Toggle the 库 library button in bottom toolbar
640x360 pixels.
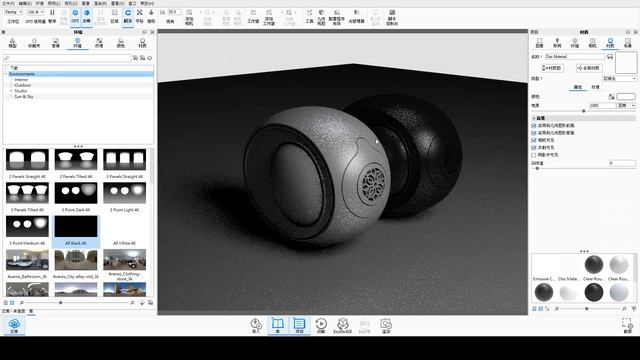(278, 326)
